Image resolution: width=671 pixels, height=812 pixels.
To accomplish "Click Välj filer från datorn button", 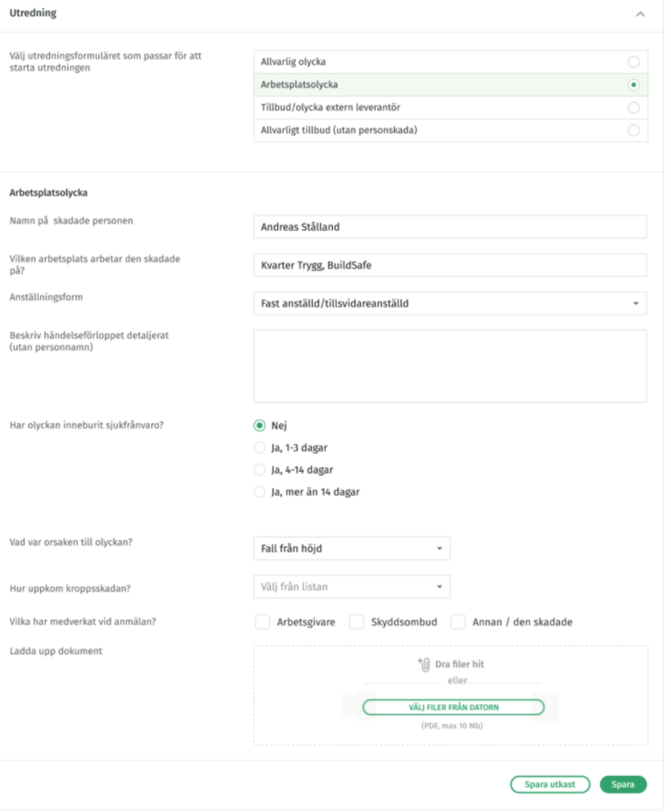I will (453, 707).
